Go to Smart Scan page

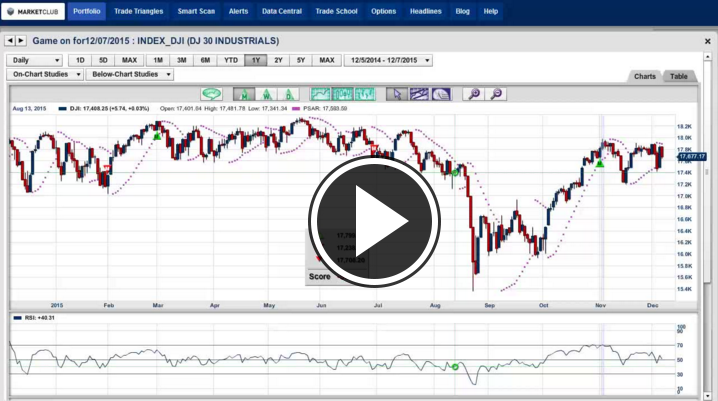(195, 11)
